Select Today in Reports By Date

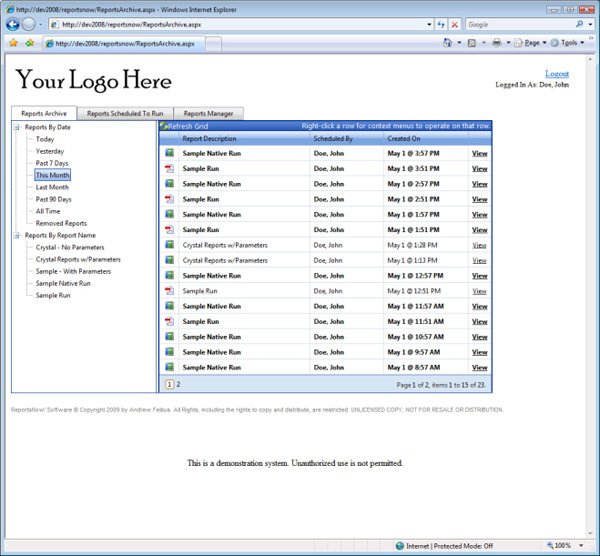pyautogui.click(x=45, y=139)
